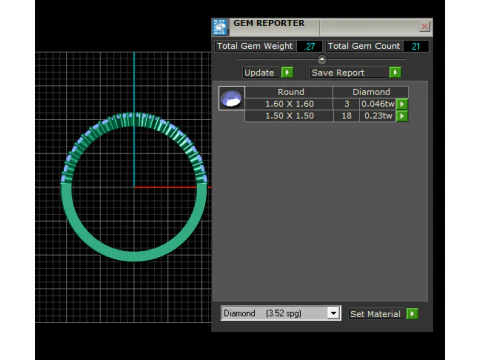
Task: Select the round gem thumbnail
Action: tap(231, 98)
